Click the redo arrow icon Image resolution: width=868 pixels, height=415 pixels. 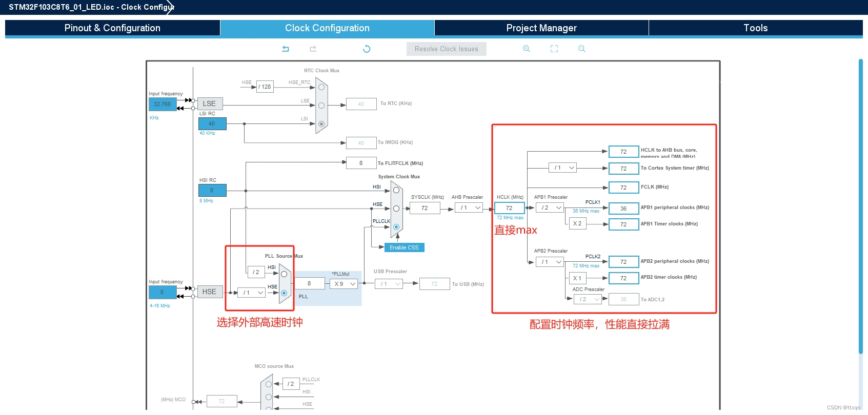click(313, 49)
